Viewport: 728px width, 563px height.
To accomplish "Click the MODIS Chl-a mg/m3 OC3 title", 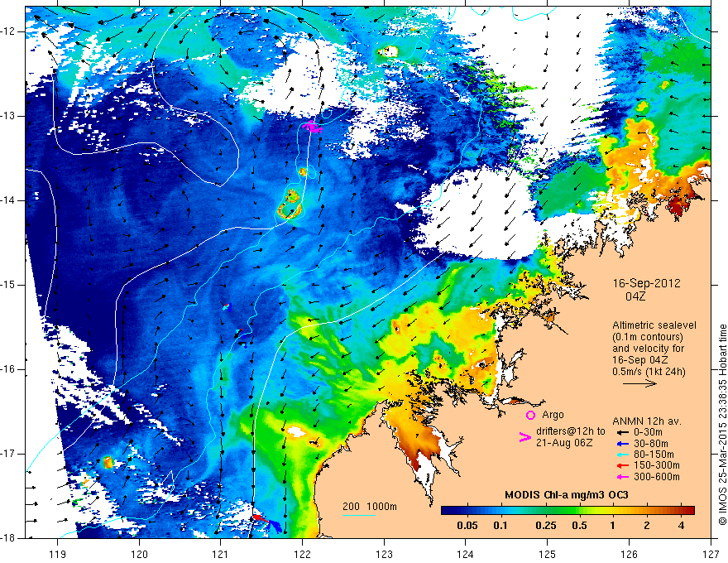I will point(567,496).
